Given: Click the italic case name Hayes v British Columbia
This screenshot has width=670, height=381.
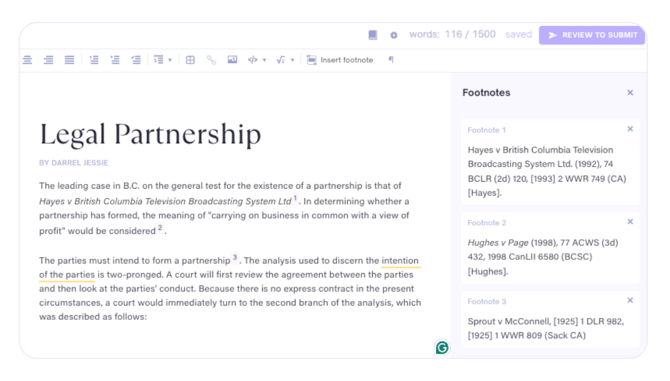Looking at the screenshot, I should (x=165, y=201).
